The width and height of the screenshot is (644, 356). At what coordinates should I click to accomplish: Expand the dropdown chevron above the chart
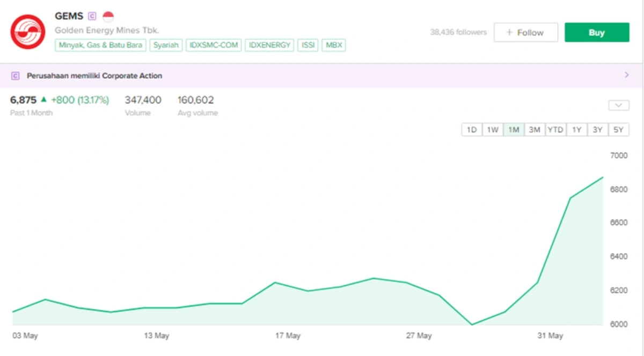tap(619, 105)
